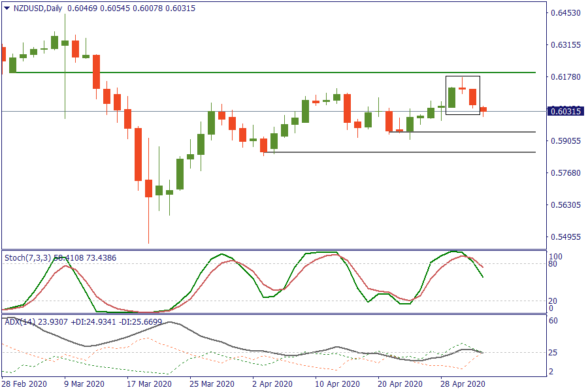This screenshot has width=588, height=392.
Task: Click the 0.54955 price axis label
Action: (x=566, y=237)
